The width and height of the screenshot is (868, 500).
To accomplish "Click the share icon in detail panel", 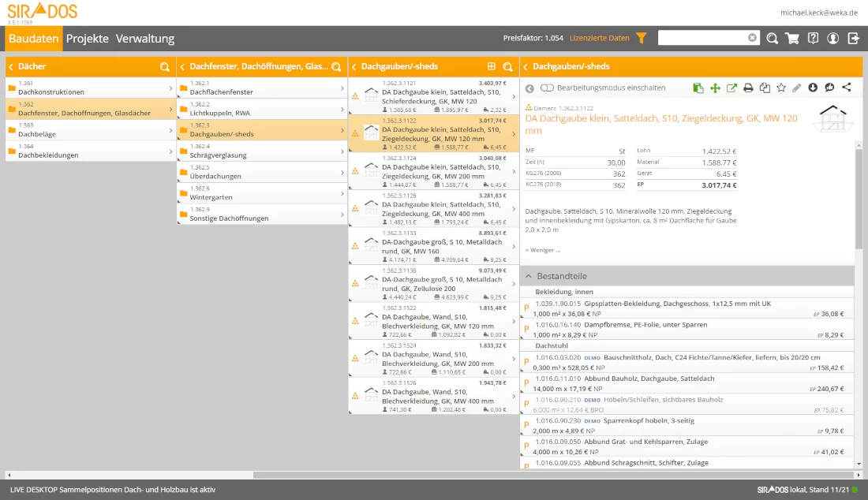I will (847, 88).
